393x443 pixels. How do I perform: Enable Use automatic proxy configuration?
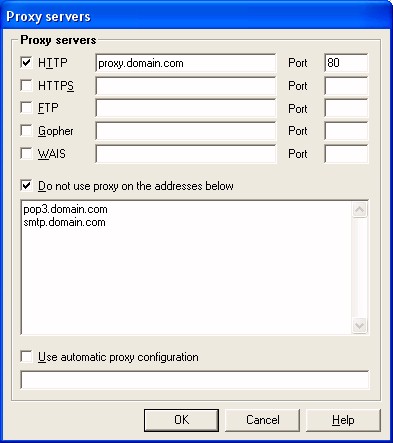click(x=26, y=356)
